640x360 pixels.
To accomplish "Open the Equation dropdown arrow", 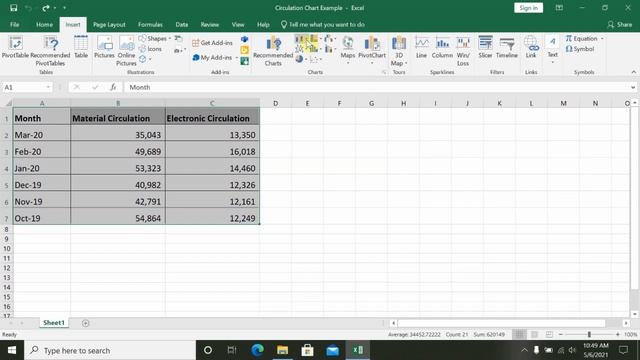I will (x=602, y=38).
